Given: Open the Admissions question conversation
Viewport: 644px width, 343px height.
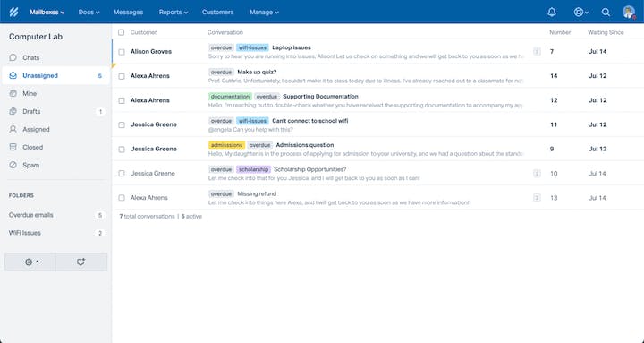Looking at the screenshot, I should (x=305, y=145).
